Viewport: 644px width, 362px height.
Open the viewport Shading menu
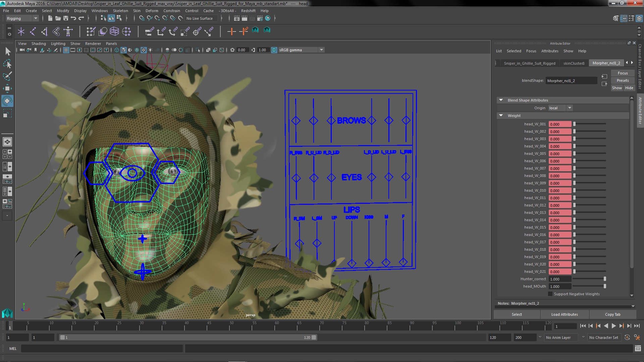39,44
